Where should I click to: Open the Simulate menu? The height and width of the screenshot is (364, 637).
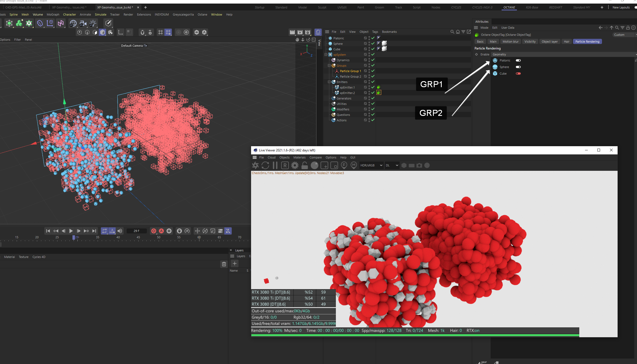point(100,14)
